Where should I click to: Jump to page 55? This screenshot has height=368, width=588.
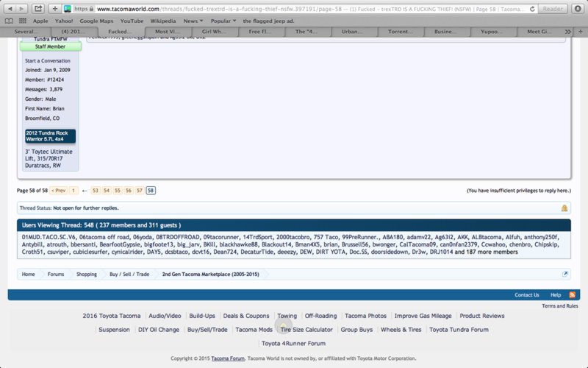click(118, 191)
